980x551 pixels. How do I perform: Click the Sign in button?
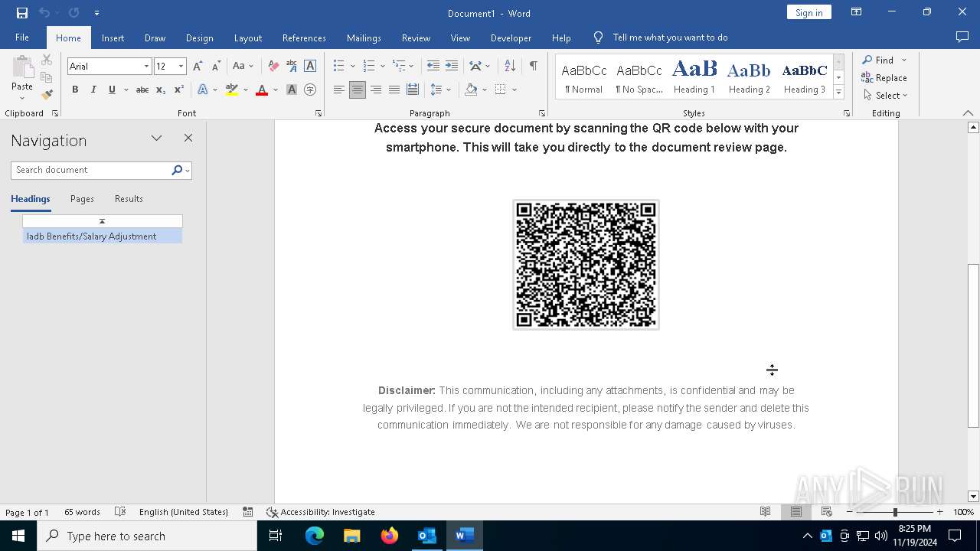click(x=808, y=12)
